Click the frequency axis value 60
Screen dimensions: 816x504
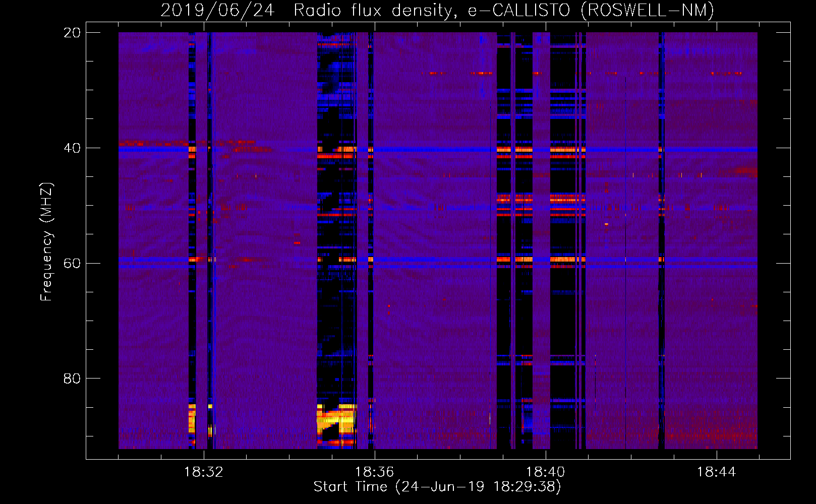point(72,263)
